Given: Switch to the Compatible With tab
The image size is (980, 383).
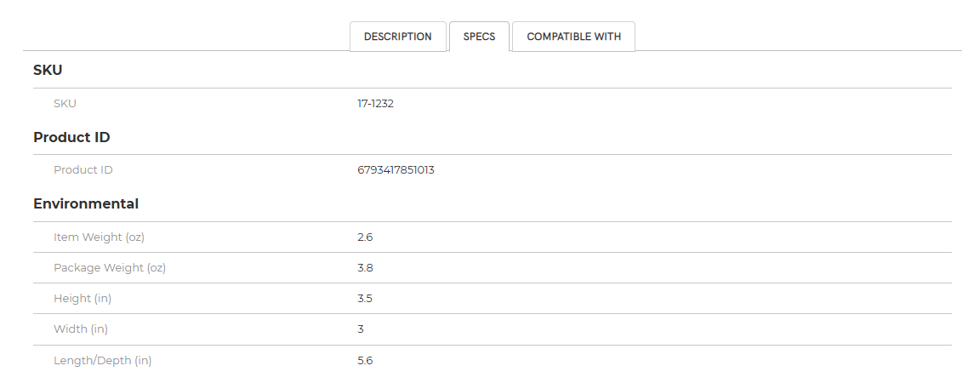Looking at the screenshot, I should pyautogui.click(x=573, y=37).
